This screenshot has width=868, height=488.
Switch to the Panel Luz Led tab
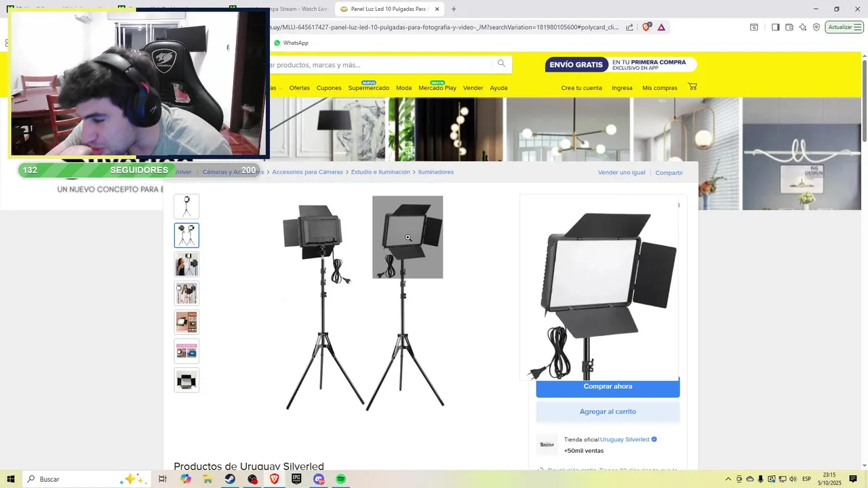(390, 9)
